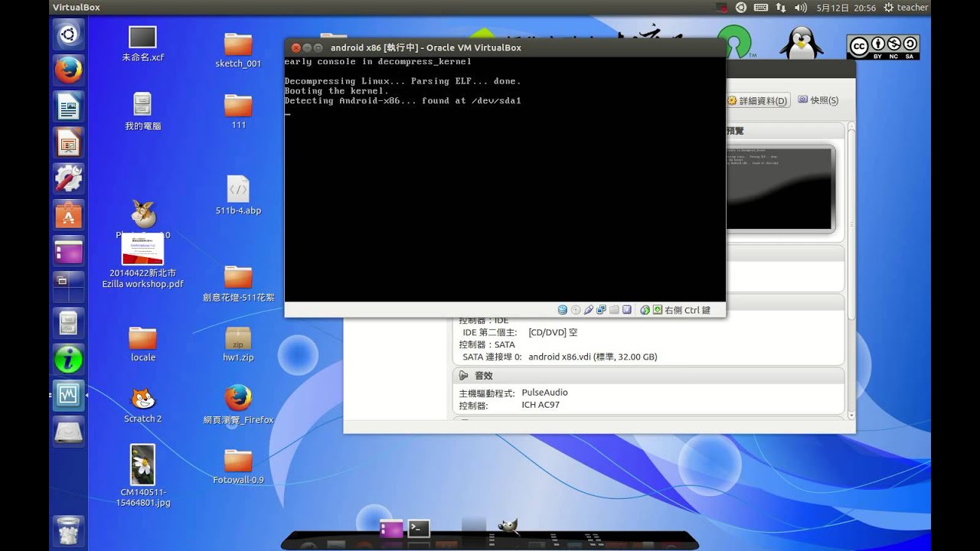Select the hw1.zip archive on desktop
980x551 pixels.
pos(238,344)
